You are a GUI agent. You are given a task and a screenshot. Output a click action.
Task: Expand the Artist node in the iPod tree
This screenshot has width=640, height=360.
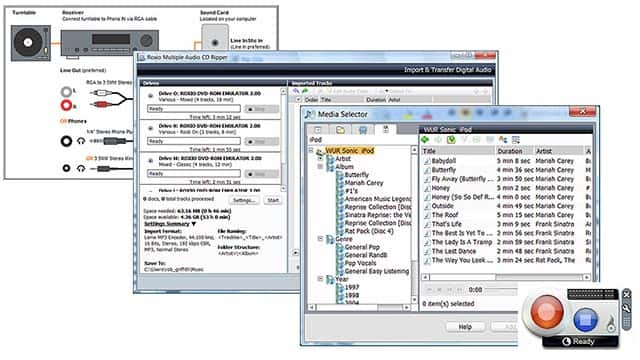pos(320,158)
